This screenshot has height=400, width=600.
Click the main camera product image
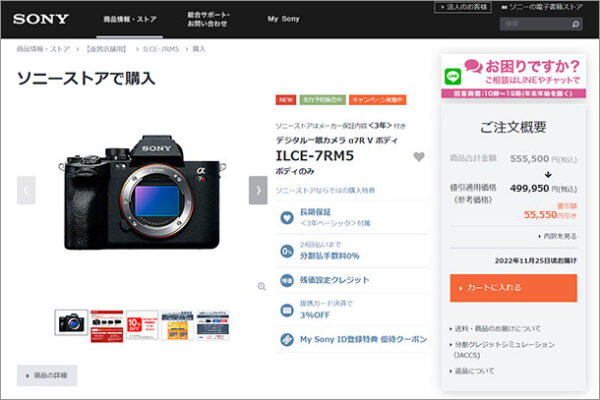point(142,192)
